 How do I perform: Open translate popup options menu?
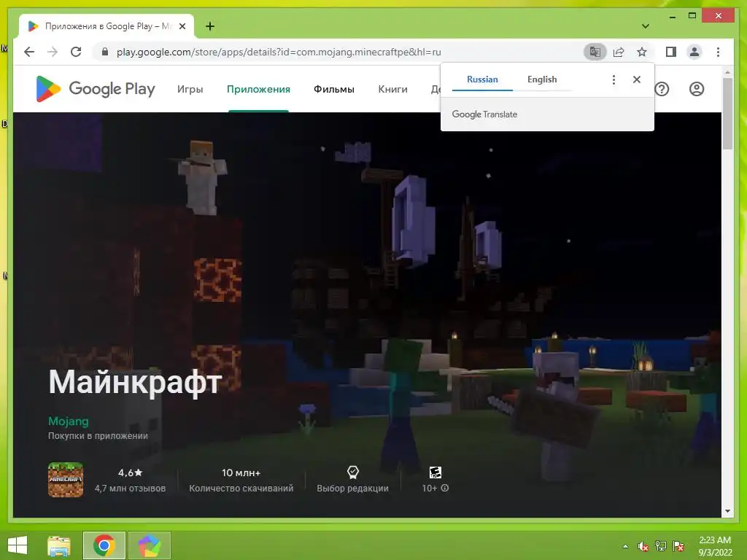click(x=614, y=79)
